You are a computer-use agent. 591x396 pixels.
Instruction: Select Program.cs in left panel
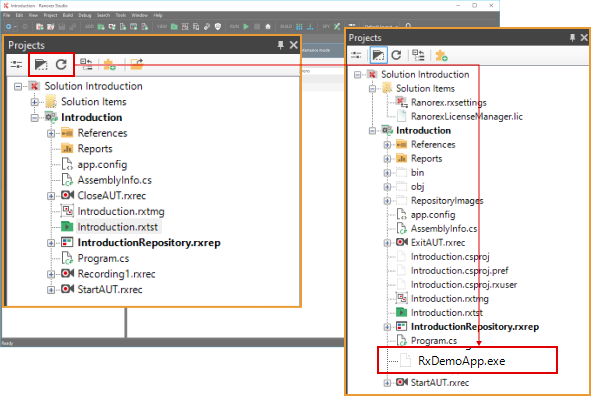(x=103, y=258)
